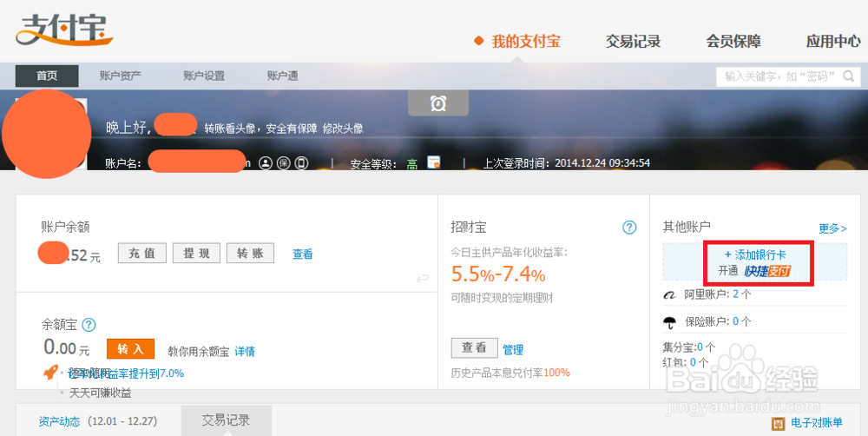Click 查看 button under 招财宝

coord(475,348)
